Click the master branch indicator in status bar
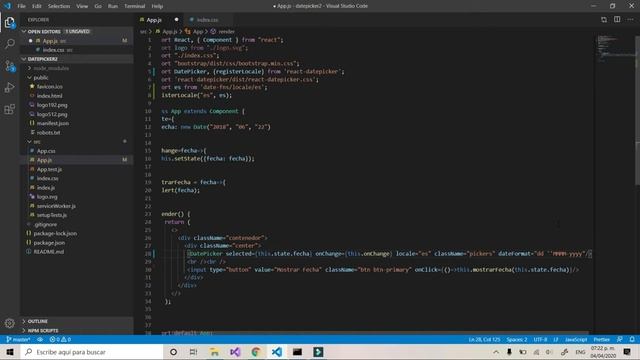 (18, 339)
